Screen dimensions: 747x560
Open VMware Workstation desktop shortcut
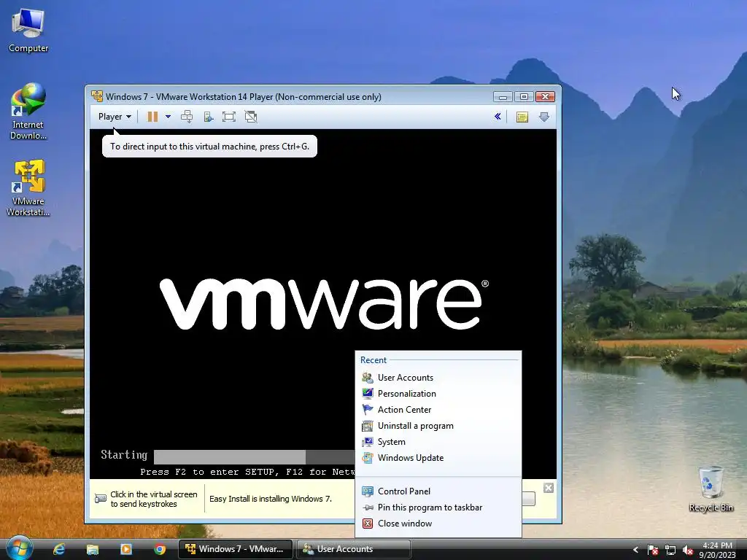pyautogui.click(x=28, y=188)
